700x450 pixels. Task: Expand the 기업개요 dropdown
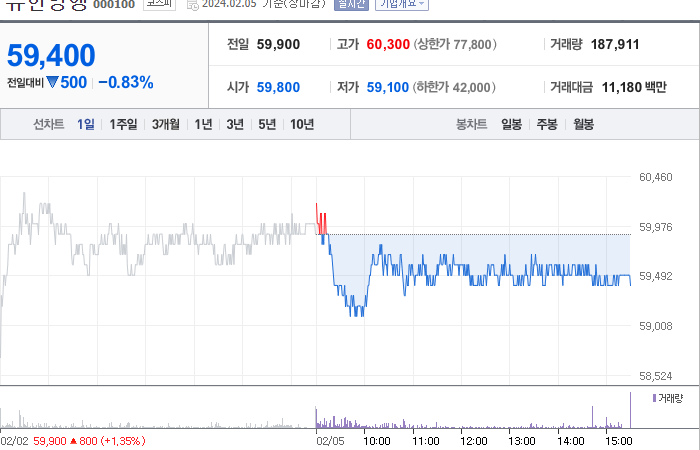point(402,4)
